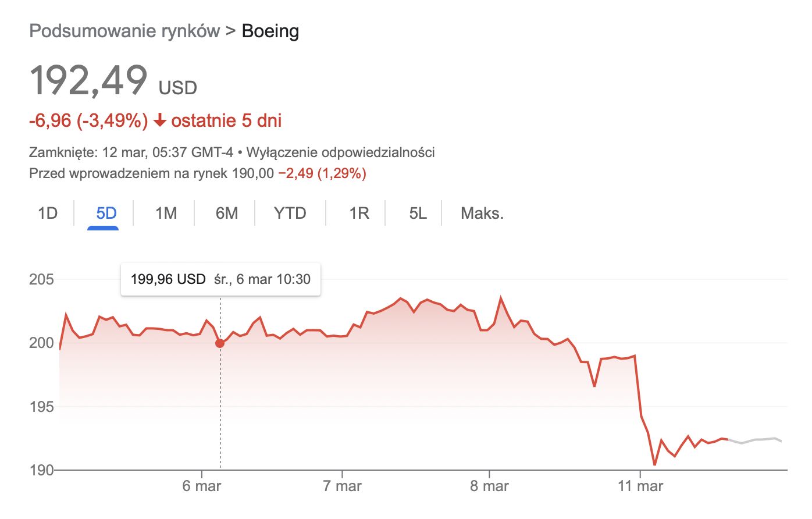Switch chart to 1M range

(x=166, y=214)
